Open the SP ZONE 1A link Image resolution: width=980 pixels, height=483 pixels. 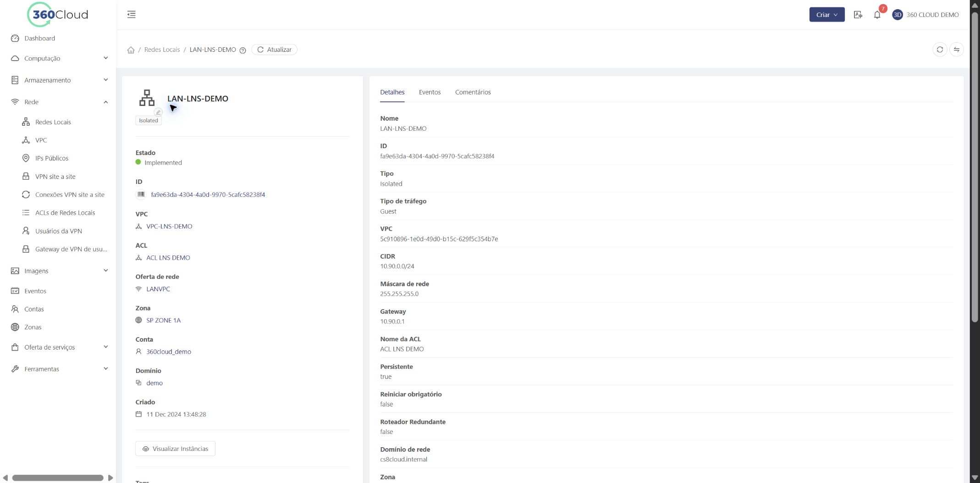(163, 320)
